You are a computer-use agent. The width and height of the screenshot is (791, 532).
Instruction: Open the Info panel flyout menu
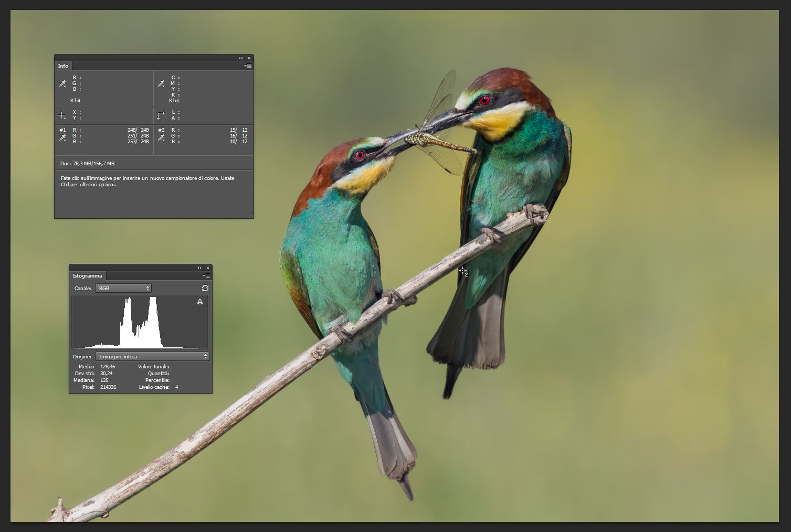tap(248, 66)
